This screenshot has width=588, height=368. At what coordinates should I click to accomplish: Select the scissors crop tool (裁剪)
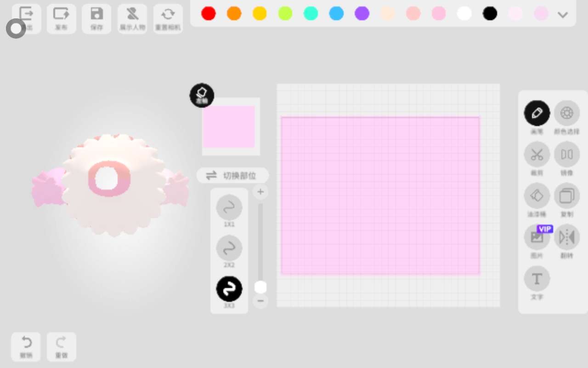pyautogui.click(x=537, y=155)
